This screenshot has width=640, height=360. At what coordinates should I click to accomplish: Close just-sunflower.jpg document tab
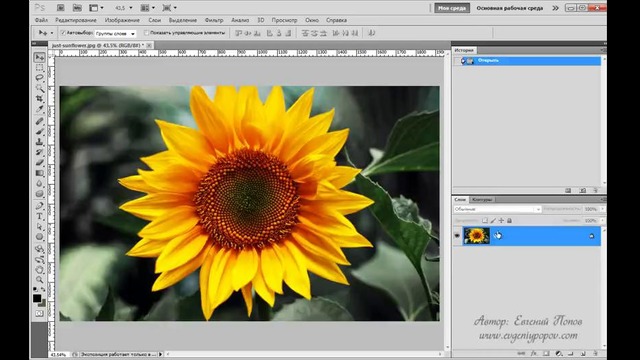coord(149,45)
